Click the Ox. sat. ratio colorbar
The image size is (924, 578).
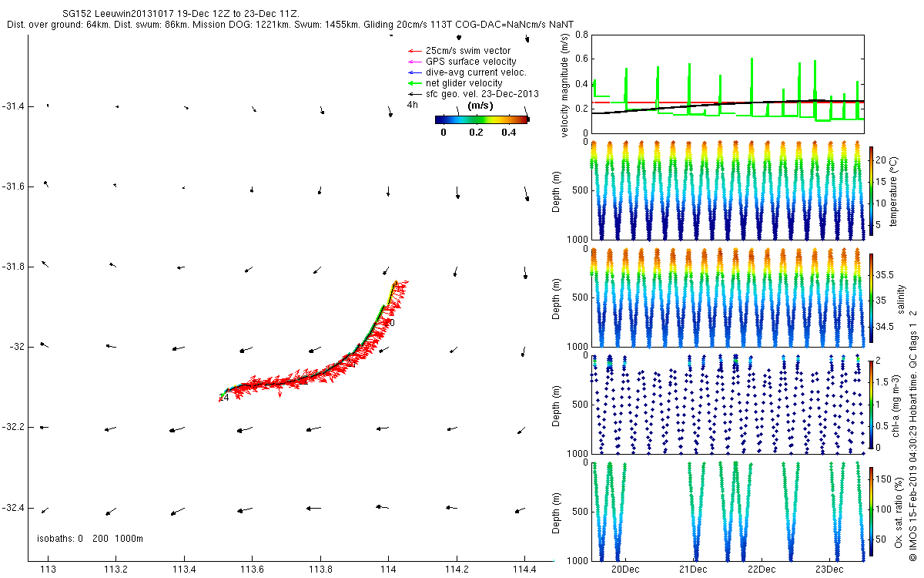click(872, 511)
